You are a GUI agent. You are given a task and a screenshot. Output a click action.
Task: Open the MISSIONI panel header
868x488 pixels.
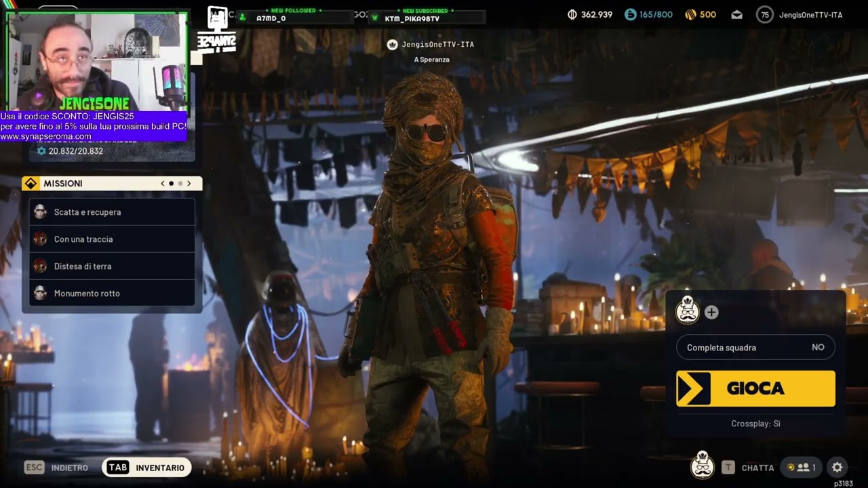[112, 184]
